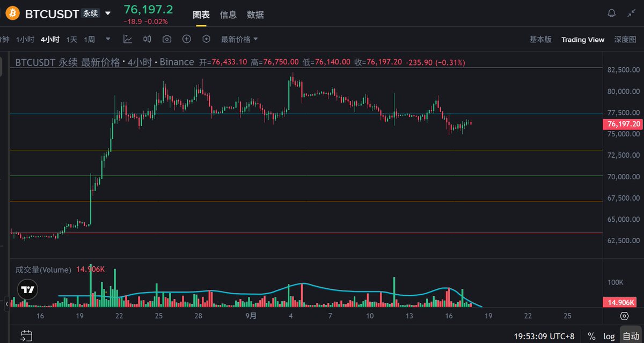Open the notification bell

(612, 13)
